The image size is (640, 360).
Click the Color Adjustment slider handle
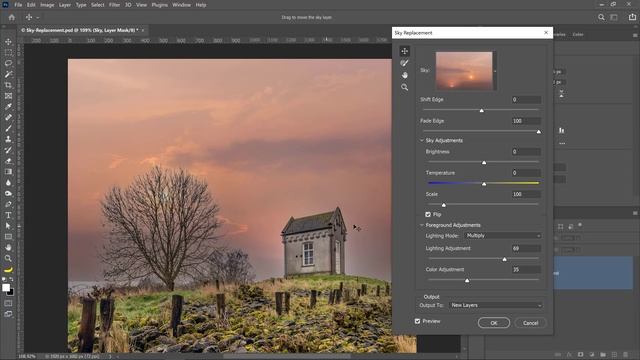click(x=467, y=280)
